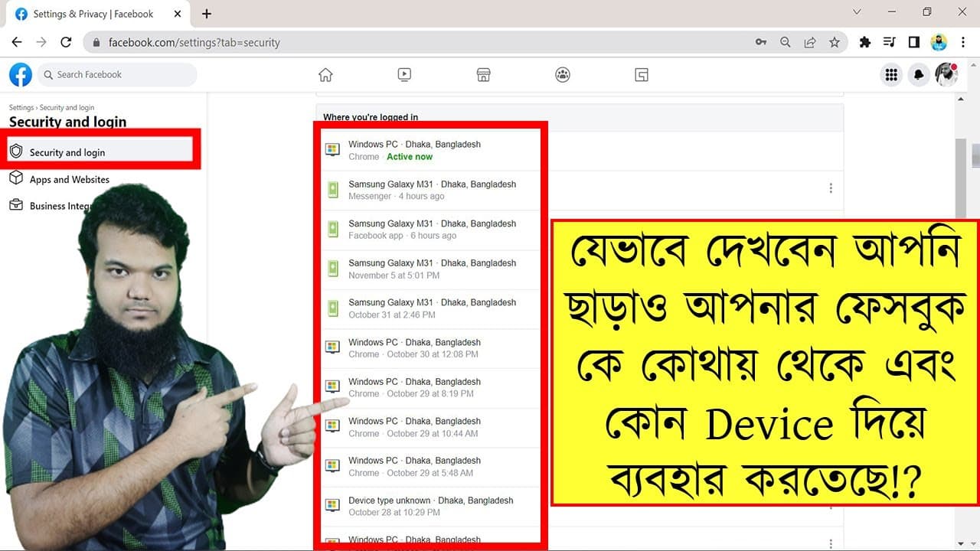The image size is (980, 551).
Task: Select the Device type unknown session
Action: click(x=430, y=507)
